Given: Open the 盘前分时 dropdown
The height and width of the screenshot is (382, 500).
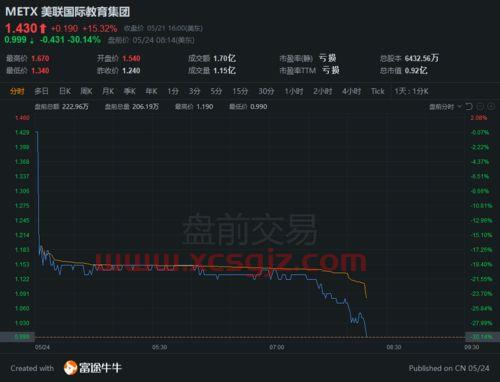Looking at the screenshot, I should (x=445, y=107).
